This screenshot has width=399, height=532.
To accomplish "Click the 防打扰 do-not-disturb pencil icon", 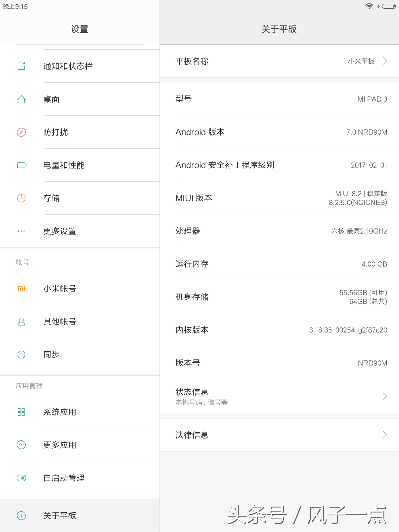I will click(22, 132).
